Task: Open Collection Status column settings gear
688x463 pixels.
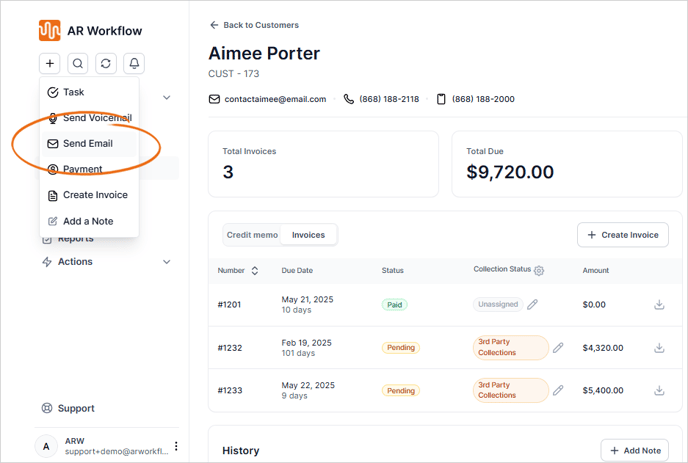Action: point(540,271)
